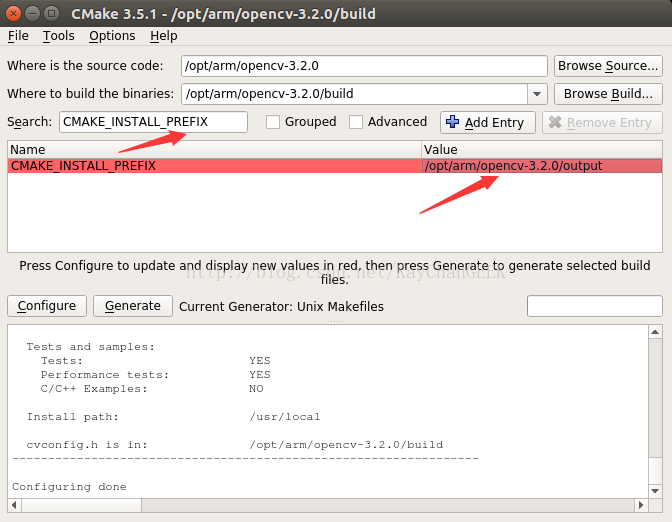The image size is (672, 522).
Task: Click the output log scroll up arrow
Action: click(655, 332)
